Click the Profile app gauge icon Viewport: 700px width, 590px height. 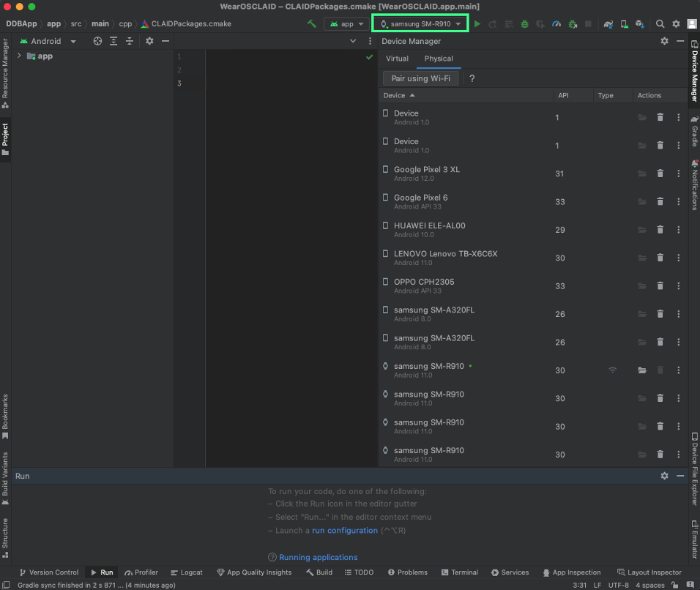point(556,23)
